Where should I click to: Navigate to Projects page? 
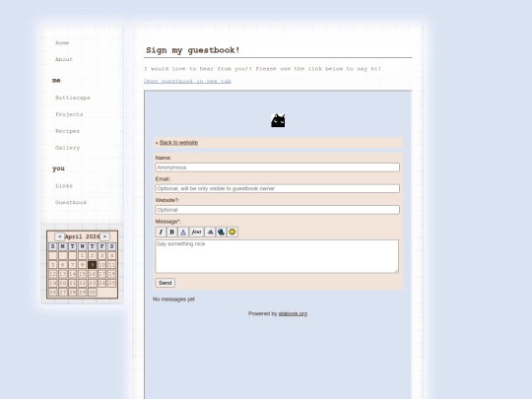(x=69, y=114)
